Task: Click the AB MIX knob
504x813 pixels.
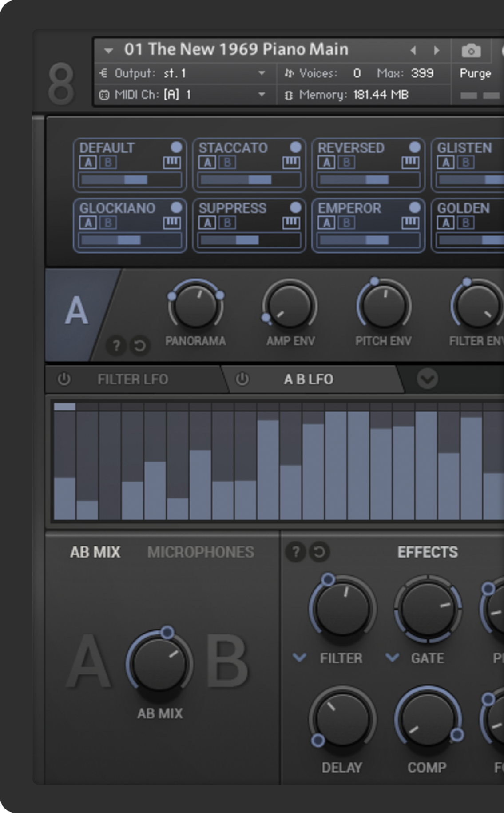Action: (159, 664)
